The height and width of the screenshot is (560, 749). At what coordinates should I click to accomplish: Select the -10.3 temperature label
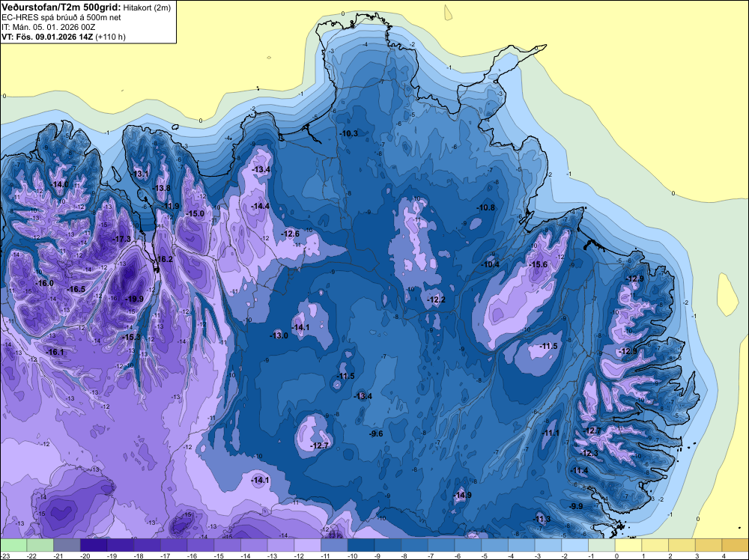pyautogui.click(x=349, y=133)
